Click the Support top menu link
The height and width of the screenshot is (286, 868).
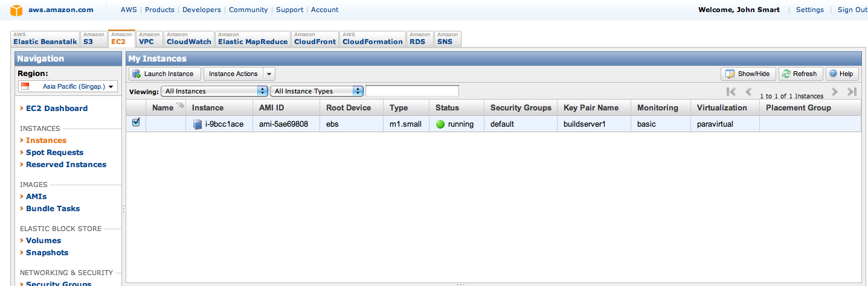point(289,10)
